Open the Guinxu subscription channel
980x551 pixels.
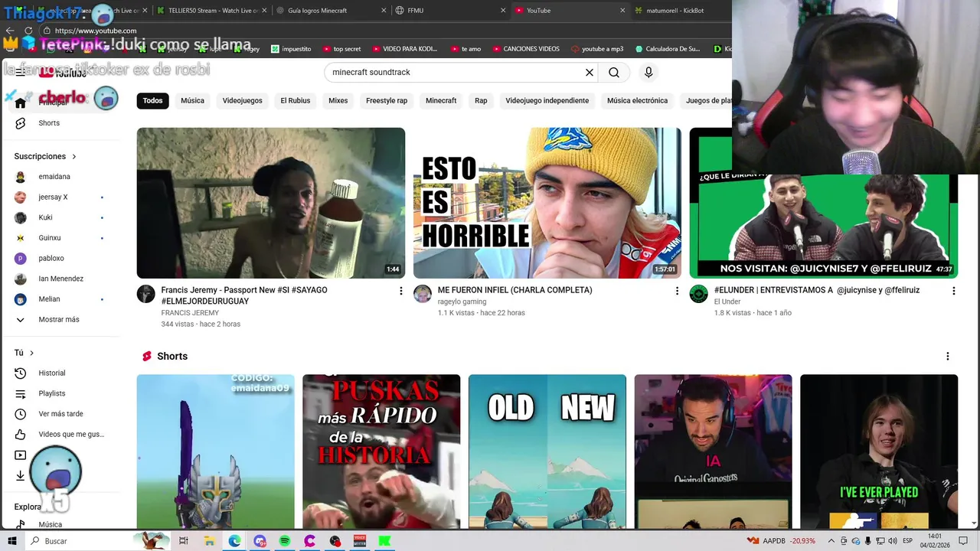(x=50, y=238)
